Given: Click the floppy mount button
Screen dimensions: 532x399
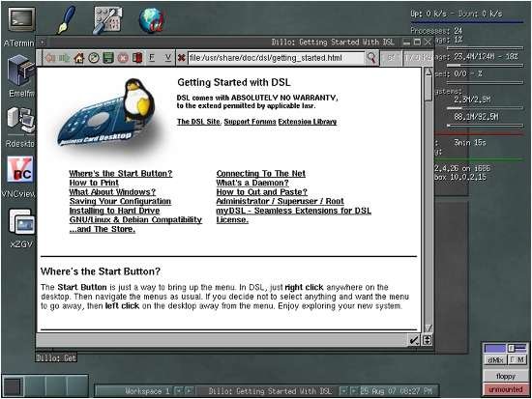Looking at the screenshot, I should (505, 376).
